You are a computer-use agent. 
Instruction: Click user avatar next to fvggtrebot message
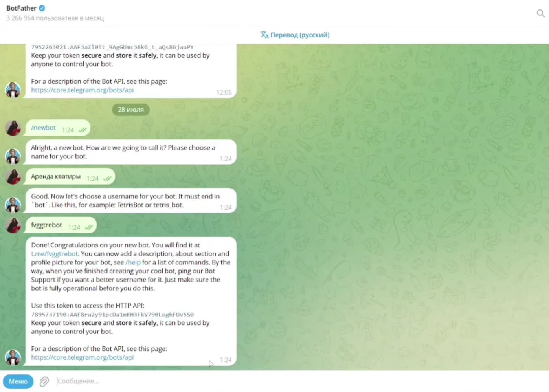(x=13, y=225)
